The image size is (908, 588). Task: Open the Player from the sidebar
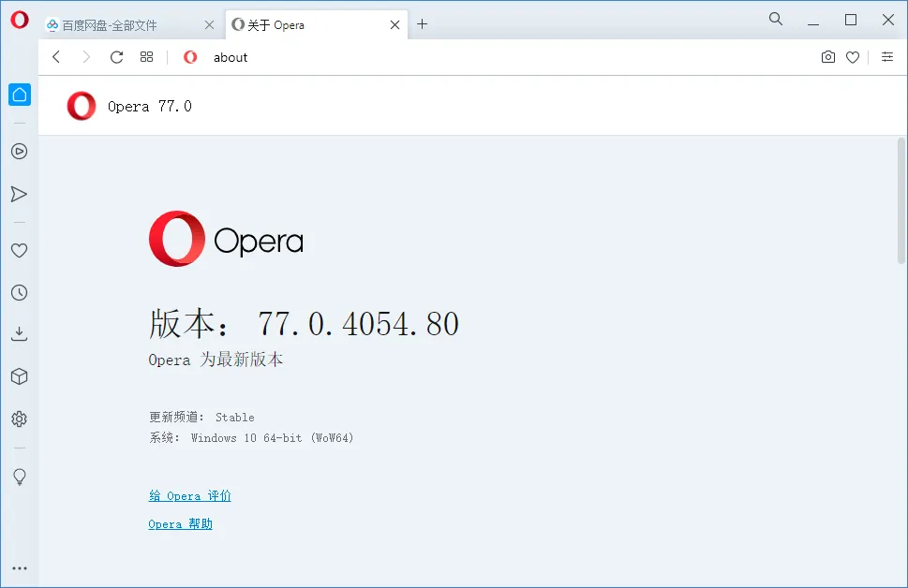pyautogui.click(x=19, y=151)
